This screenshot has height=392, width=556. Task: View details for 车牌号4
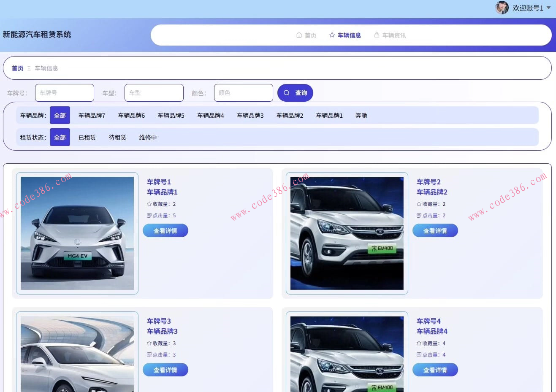[435, 370]
